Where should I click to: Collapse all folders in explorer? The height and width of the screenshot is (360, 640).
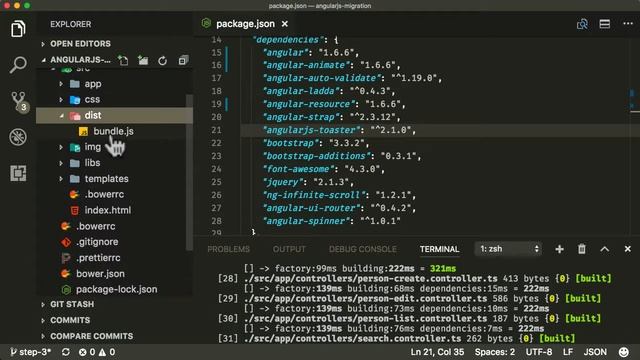(x=183, y=60)
